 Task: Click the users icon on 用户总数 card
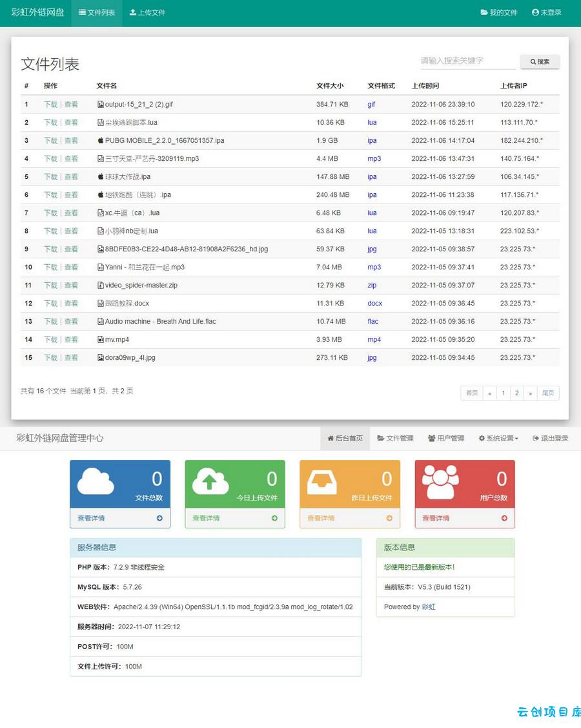pos(440,483)
